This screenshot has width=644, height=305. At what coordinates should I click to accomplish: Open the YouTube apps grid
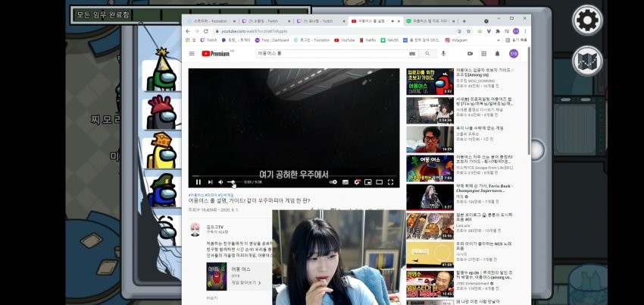(484, 53)
